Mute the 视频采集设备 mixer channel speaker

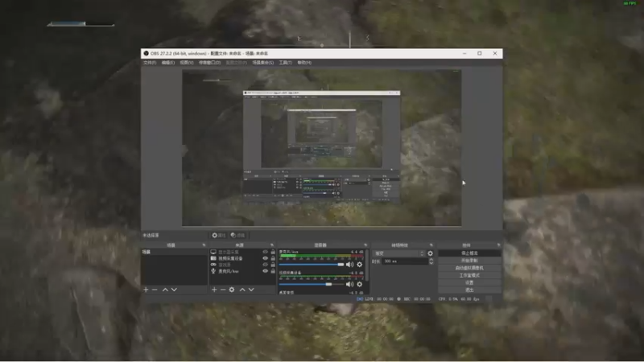click(x=349, y=284)
